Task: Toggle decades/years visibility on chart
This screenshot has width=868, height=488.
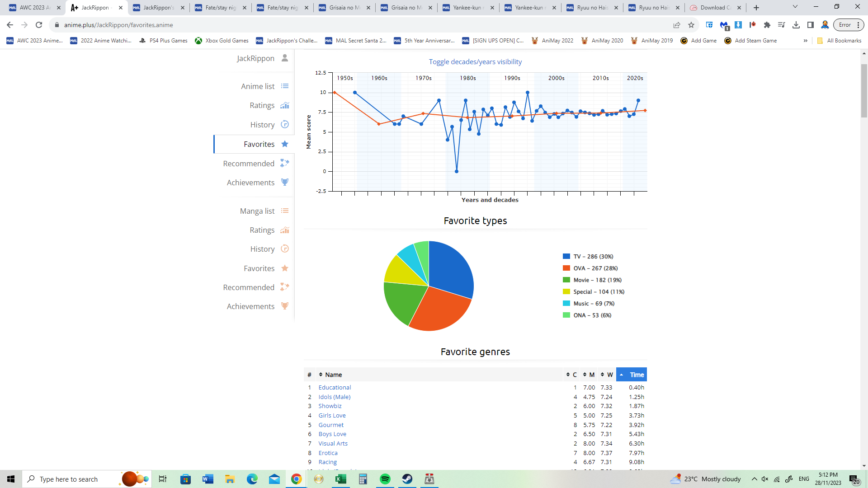Action: coord(475,62)
